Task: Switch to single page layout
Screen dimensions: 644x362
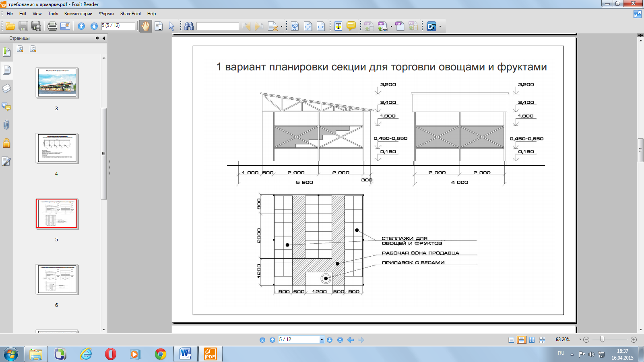Action: tap(511, 340)
